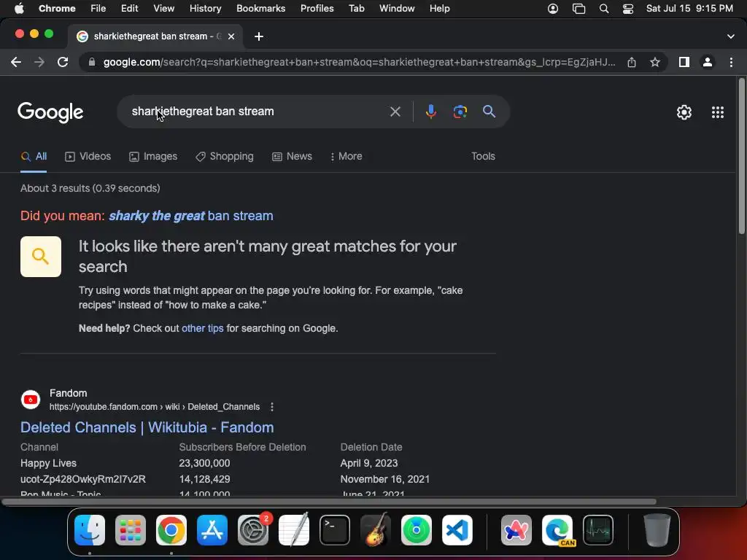The image size is (747, 560).
Task: Submit search with magnifier button
Action: coord(489,112)
